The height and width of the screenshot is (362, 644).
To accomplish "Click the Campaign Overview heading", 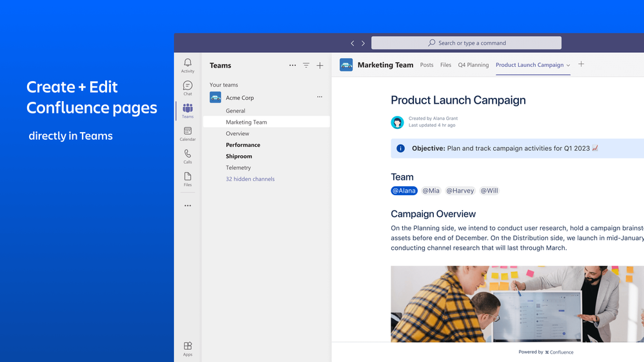I will [x=433, y=214].
